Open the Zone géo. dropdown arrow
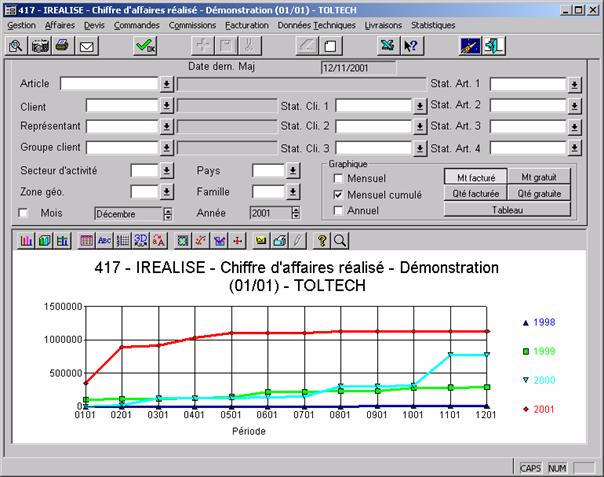 point(166,191)
